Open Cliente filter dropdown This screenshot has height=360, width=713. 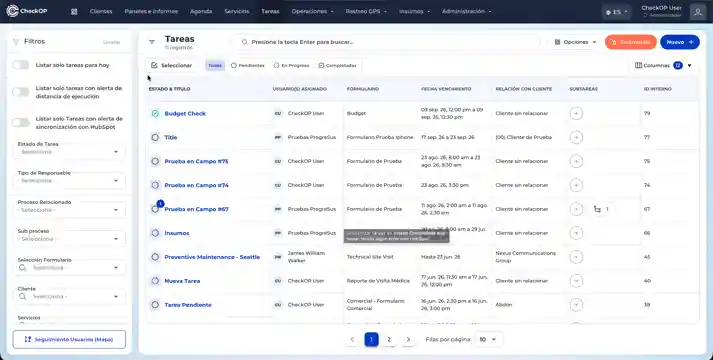coord(69,296)
